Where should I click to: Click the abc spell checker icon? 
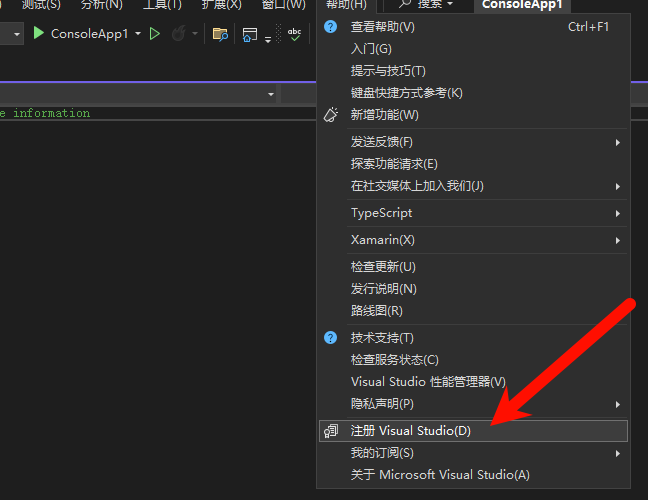pos(294,34)
